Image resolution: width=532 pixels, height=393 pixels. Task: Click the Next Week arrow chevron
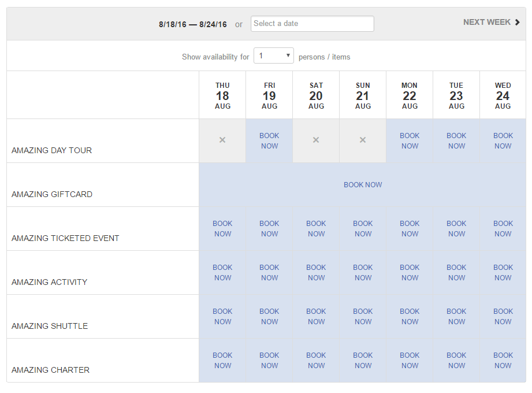[x=518, y=23]
